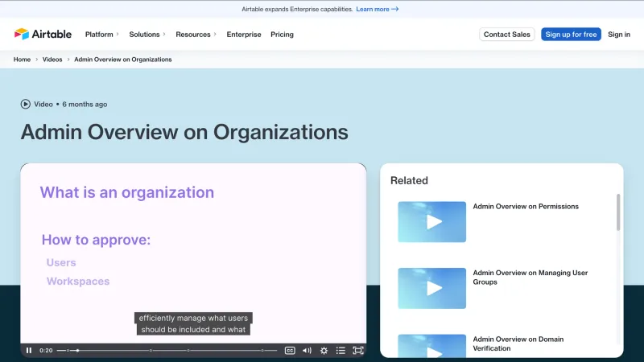Go to Home in the breadcrumb

point(22,60)
